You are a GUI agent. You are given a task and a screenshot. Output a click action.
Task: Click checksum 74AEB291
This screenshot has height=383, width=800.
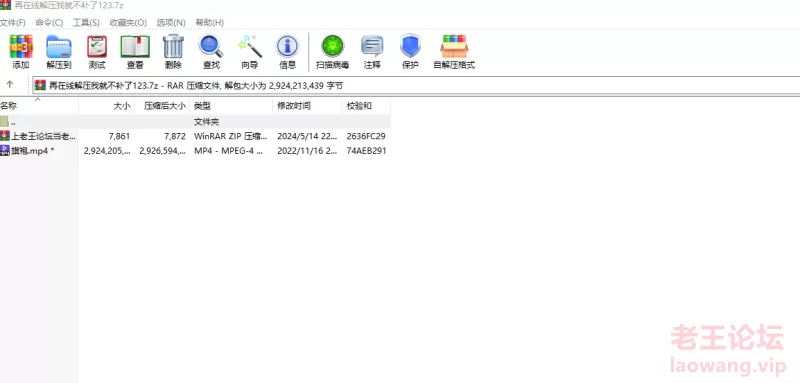(x=366, y=150)
